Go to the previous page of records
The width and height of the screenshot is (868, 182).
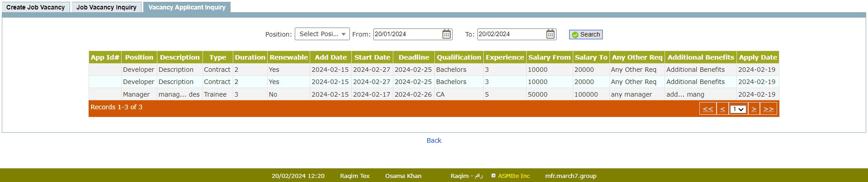[722, 109]
